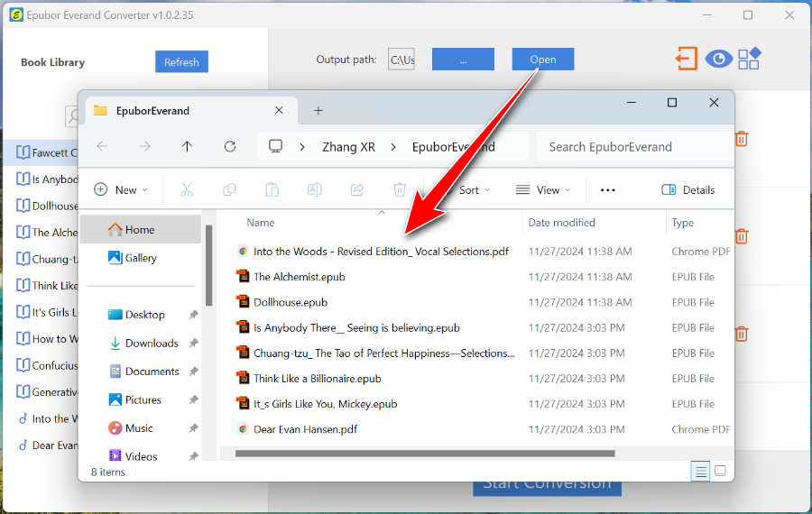Select the Confucius book in the library
The height and width of the screenshot is (514, 812).
(42, 365)
